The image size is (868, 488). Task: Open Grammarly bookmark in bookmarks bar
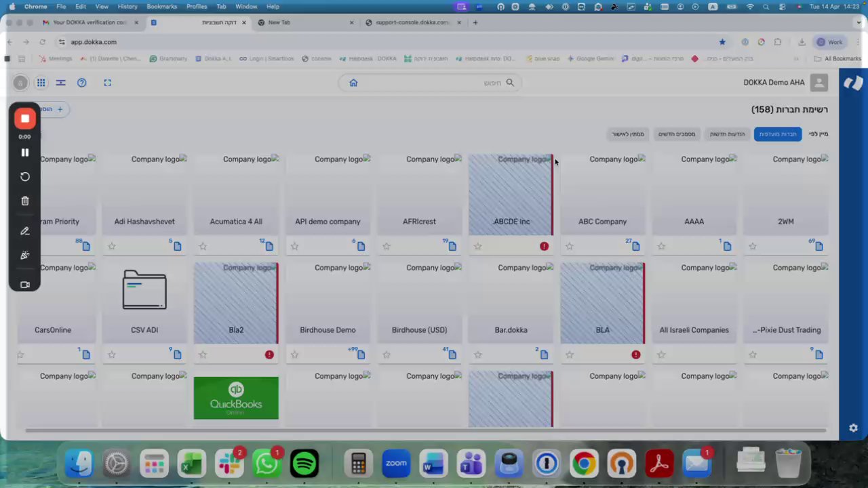point(168,59)
